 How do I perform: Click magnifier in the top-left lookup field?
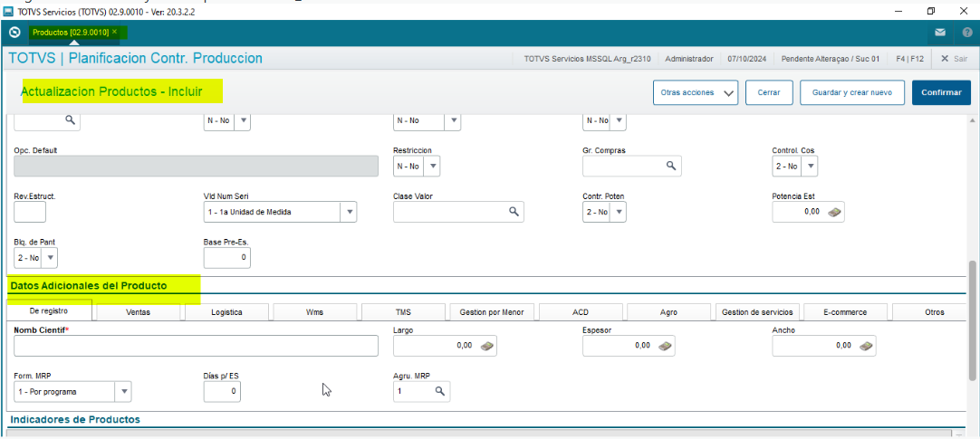70,119
